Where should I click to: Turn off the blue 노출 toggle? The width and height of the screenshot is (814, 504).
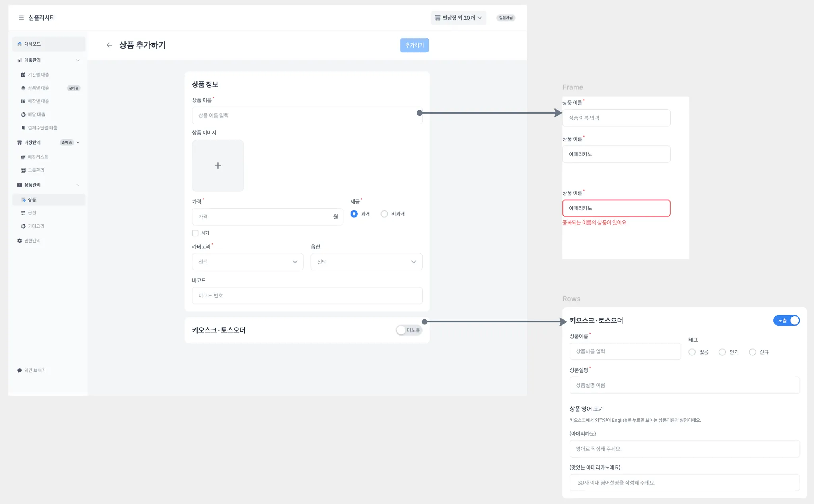point(786,321)
